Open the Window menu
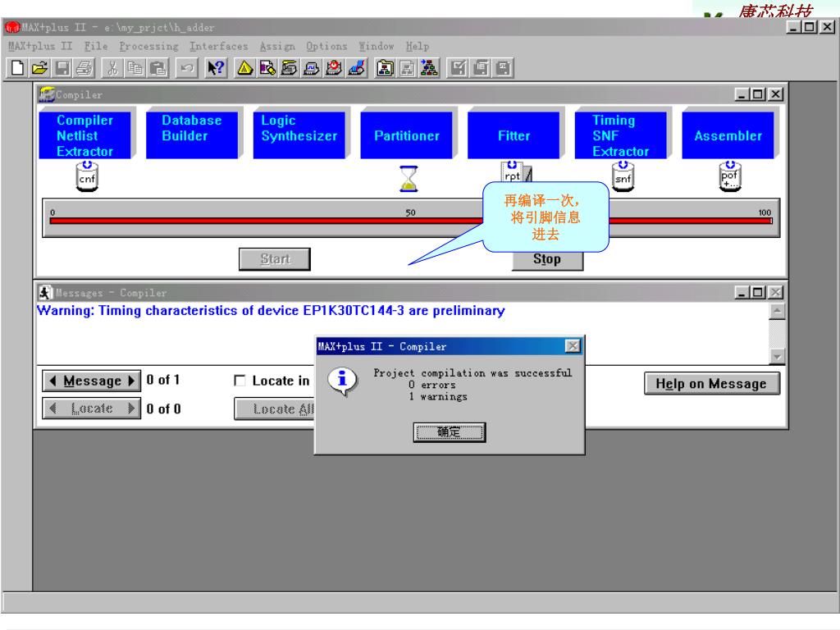The image size is (840, 630). (377, 46)
